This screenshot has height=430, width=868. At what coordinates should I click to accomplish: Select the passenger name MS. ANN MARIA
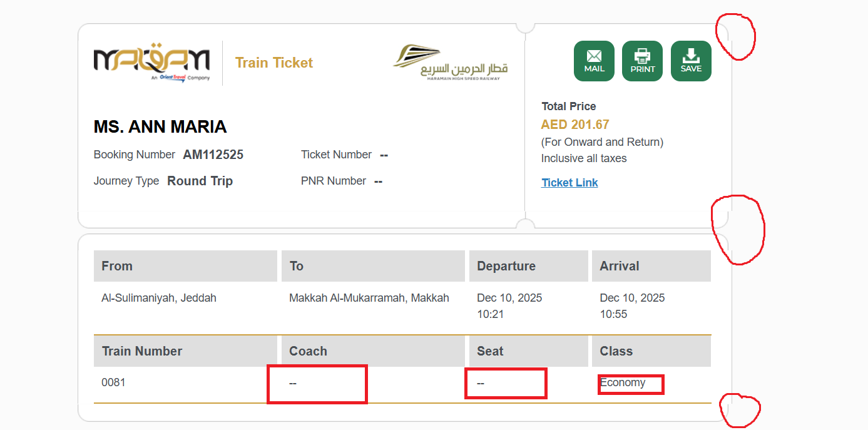(160, 127)
